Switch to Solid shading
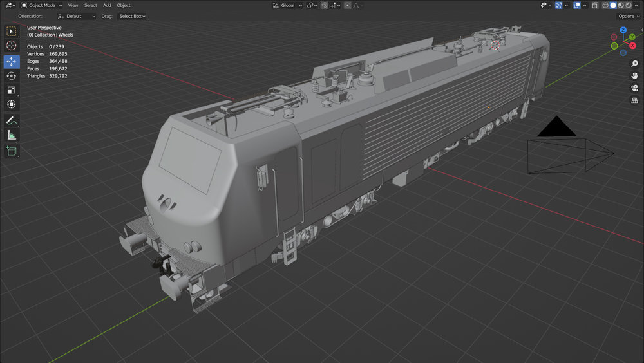The height and width of the screenshot is (363, 644). point(613,5)
